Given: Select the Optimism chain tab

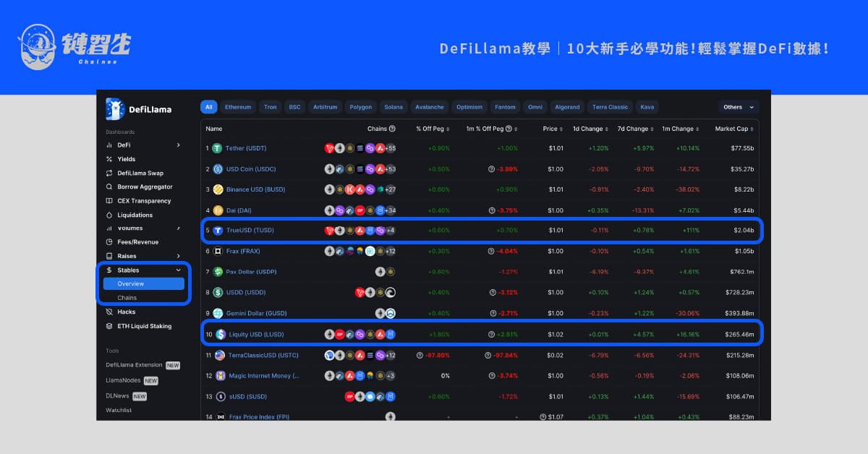Looking at the screenshot, I should (469, 107).
